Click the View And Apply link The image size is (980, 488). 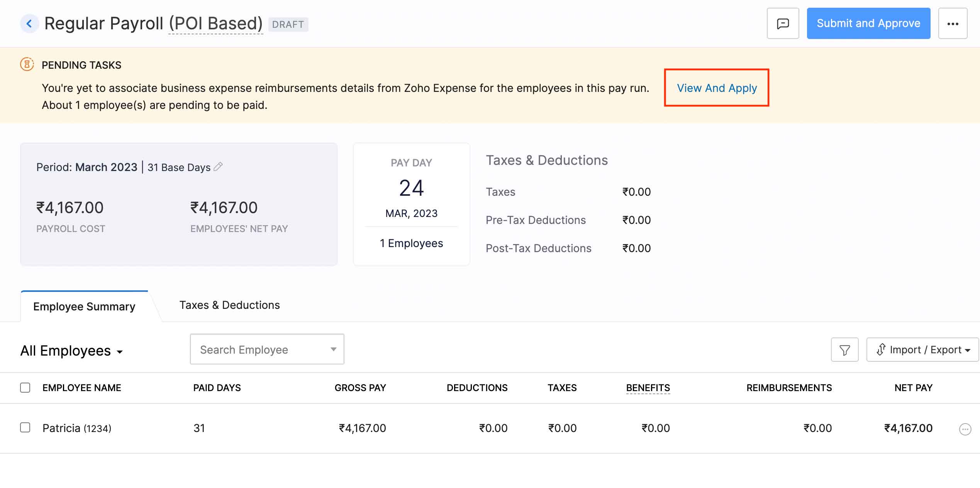coord(717,88)
